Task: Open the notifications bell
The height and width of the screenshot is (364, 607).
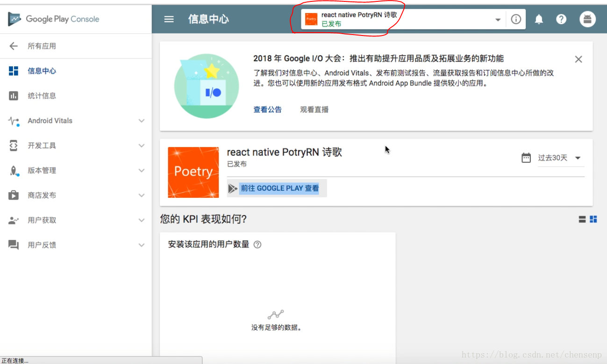Action: click(x=539, y=19)
